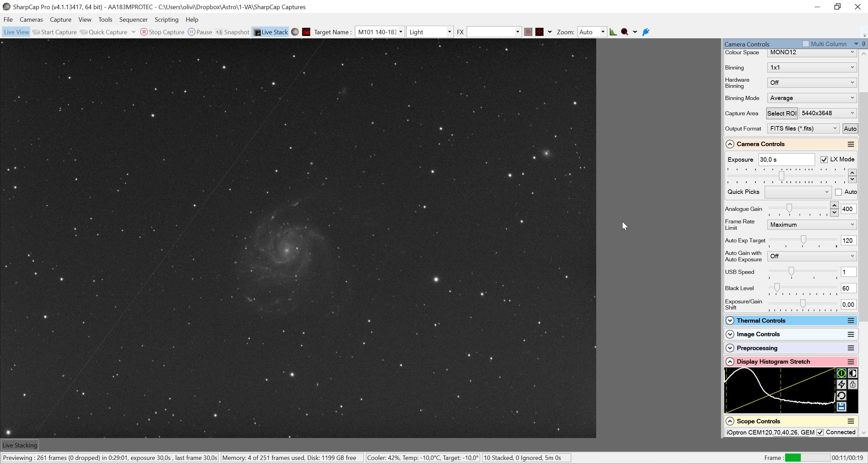The width and height of the screenshot is (868, 464).
Task: Click the Snapshot button
Action: 233,32
